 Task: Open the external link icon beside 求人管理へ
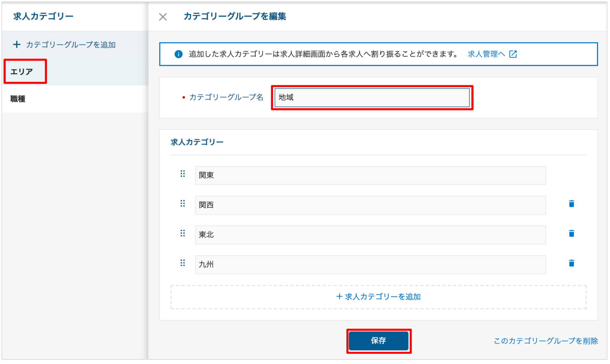tap(513, 54)
